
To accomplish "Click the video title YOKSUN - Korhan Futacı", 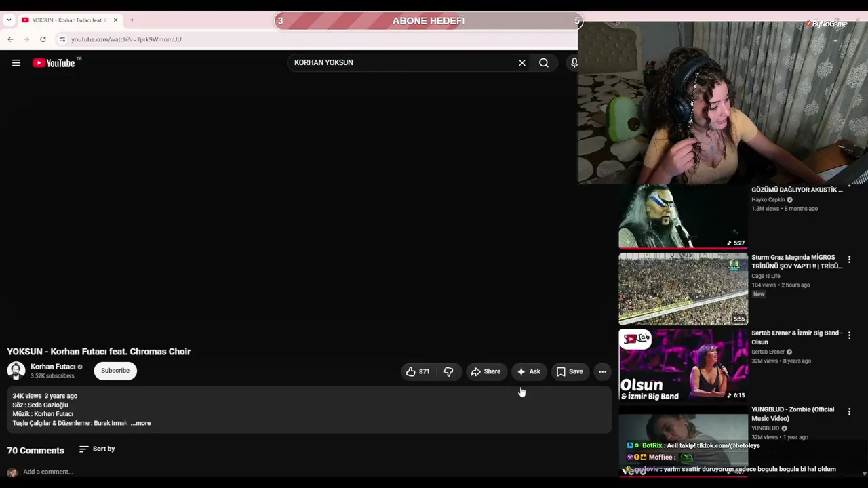I will click(99, 352).
